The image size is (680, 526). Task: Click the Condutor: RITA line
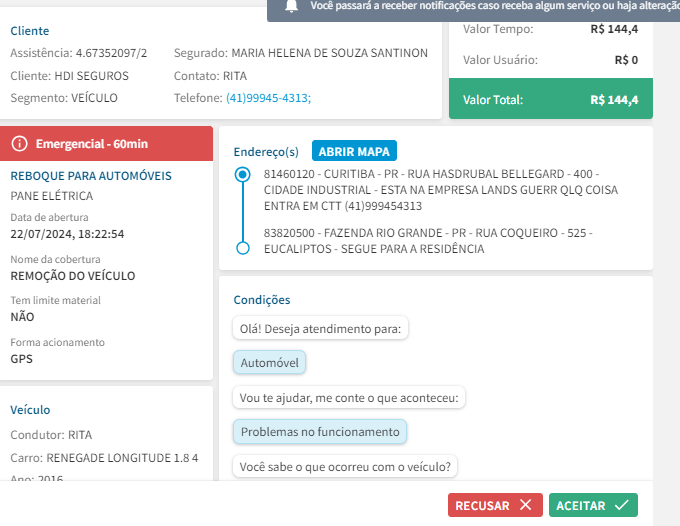tap(51, 435)
